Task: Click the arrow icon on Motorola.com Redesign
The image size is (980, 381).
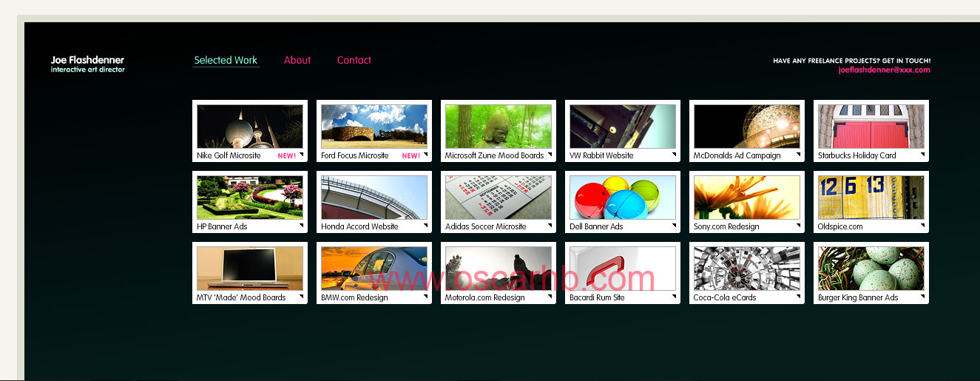Action: click(x=550, y=296)
